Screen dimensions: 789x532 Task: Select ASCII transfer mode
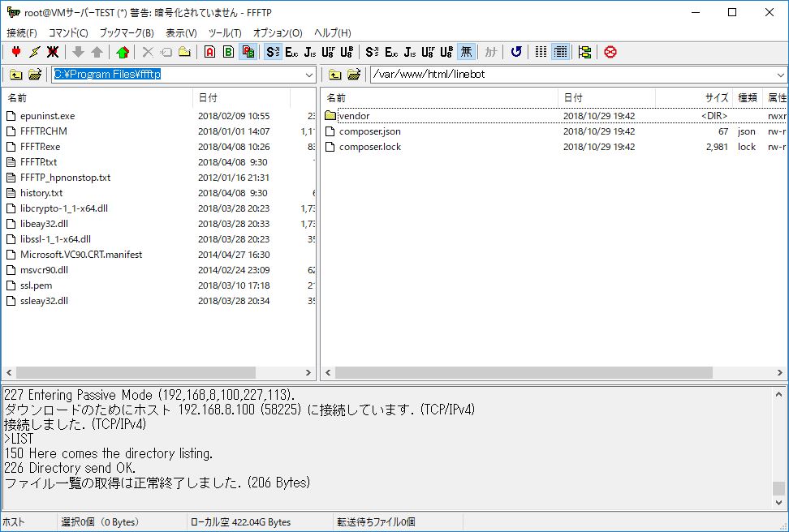tap(209, 51)
